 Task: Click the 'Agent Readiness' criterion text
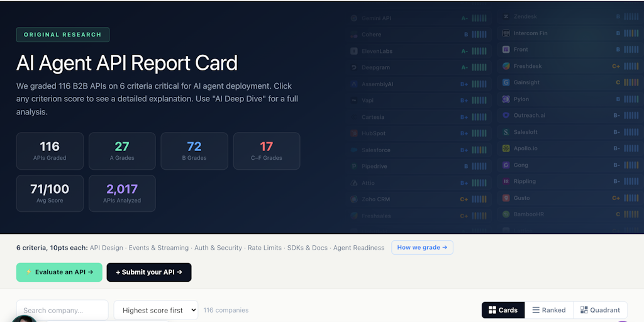pyautogui.click(x=358, y=248)
